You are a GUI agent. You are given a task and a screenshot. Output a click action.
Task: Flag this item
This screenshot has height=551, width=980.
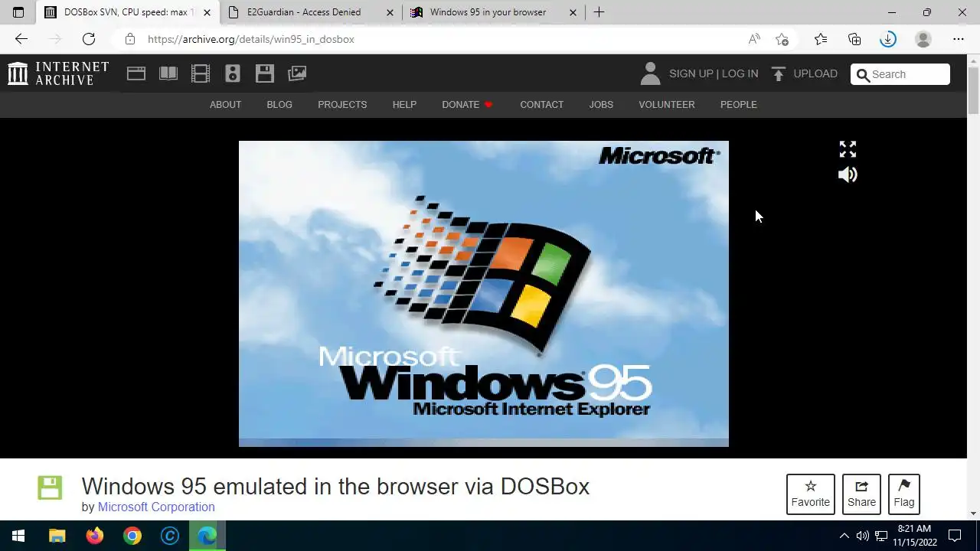point(904,494)
